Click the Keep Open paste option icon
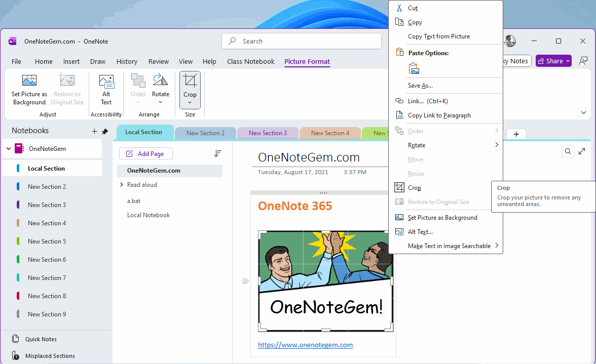 coord(414,68)
